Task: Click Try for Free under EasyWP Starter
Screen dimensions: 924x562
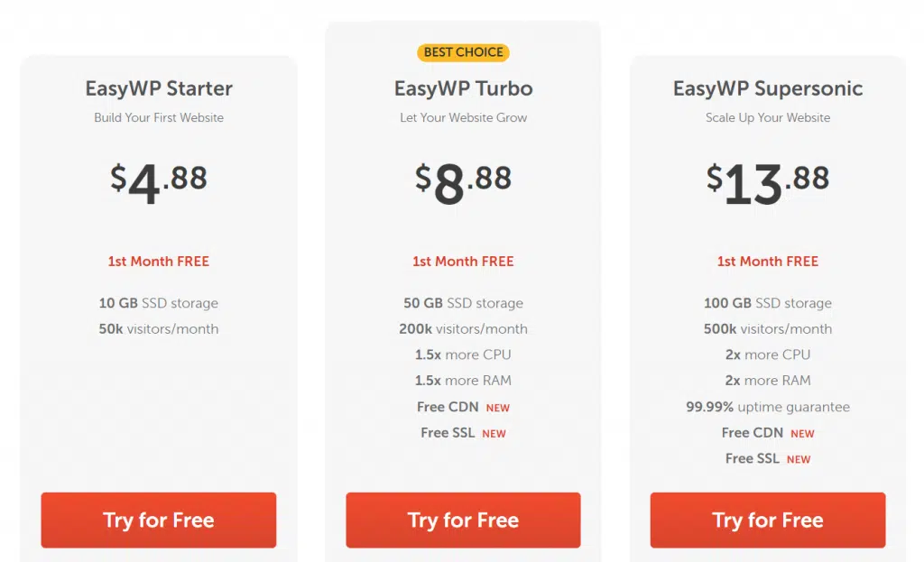Action: pyautogui.click(x=159, y=521)
